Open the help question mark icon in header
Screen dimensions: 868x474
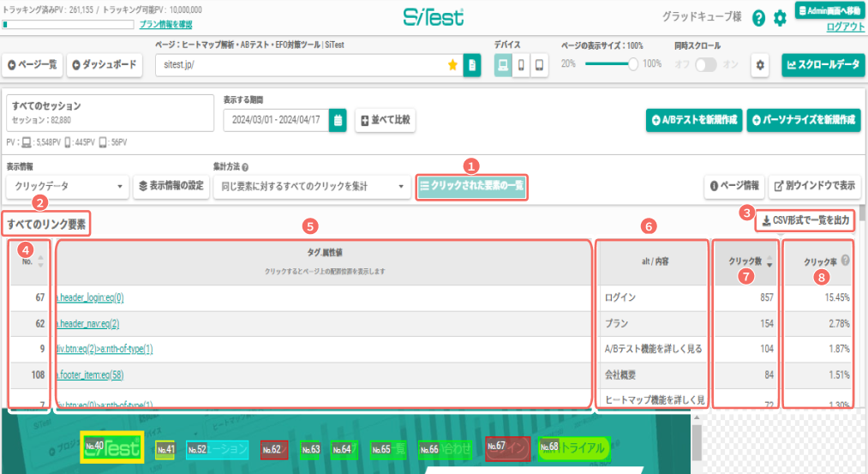pyautogui.click(x=758, y=18)
